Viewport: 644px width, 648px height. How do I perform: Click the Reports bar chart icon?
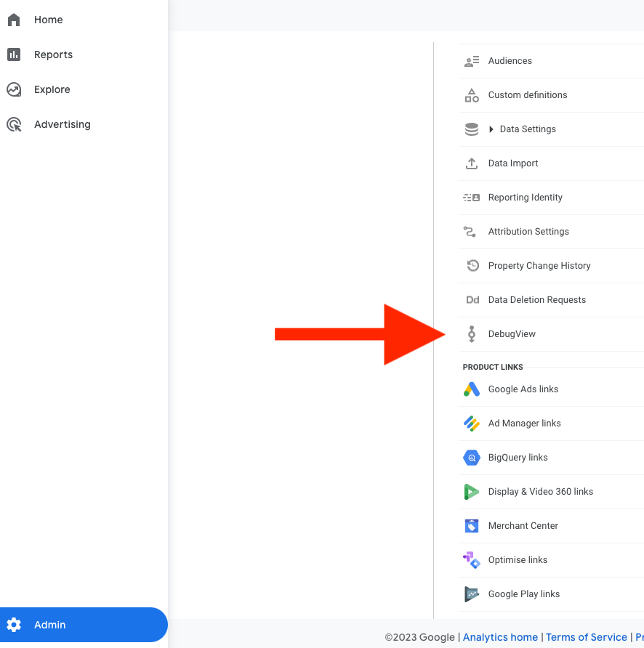click(14, 54)
